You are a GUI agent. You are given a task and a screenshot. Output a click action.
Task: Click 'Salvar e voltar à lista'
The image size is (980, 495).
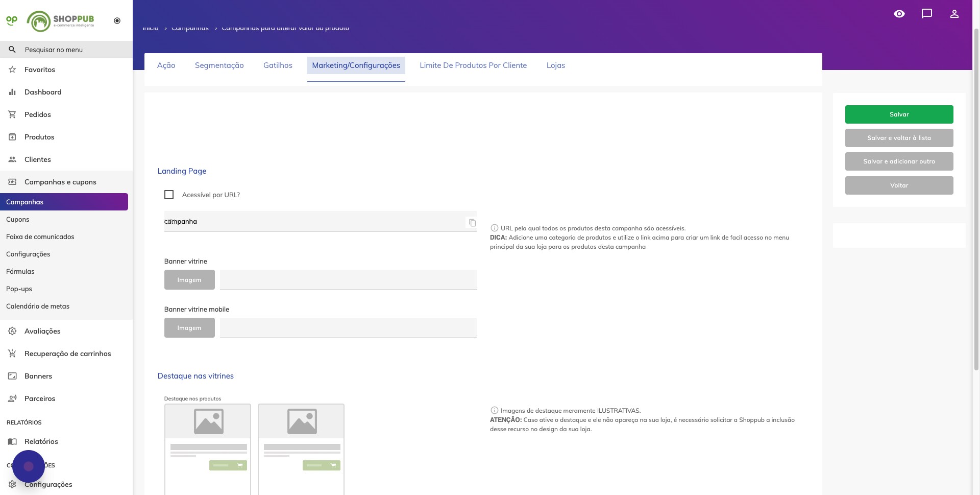(899, 138)
